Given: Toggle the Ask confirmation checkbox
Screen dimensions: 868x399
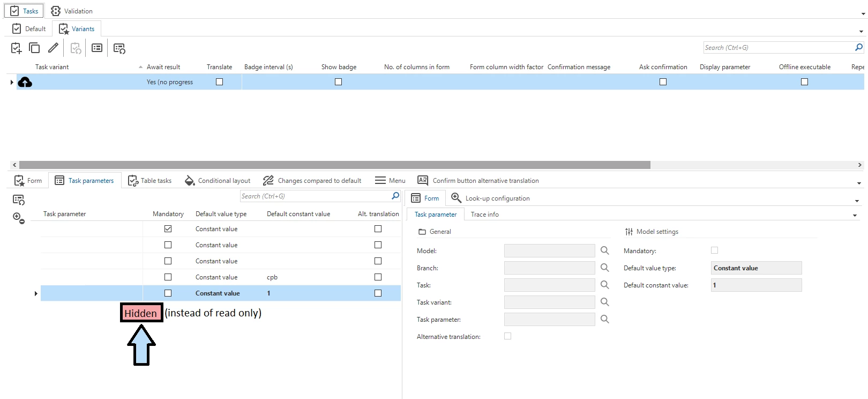Looking at the screenshot, I should 663,82.
